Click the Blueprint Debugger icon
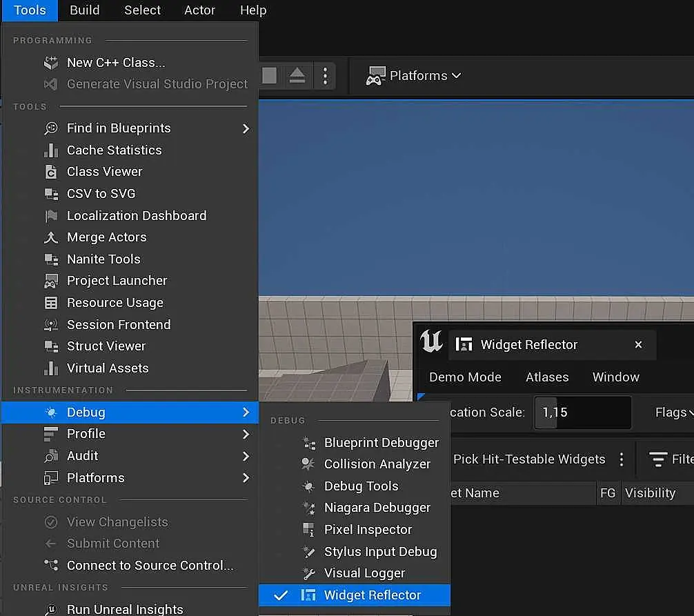694x616 pixels. pos(308,443)
